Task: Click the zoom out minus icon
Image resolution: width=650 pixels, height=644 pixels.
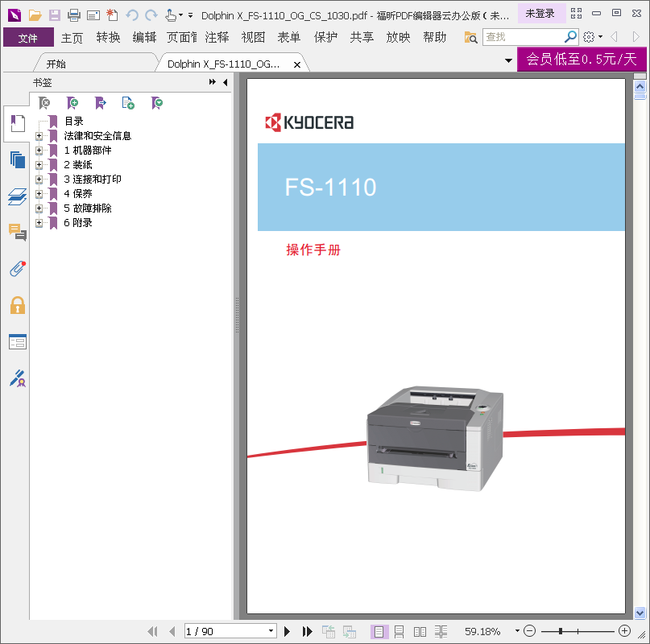Action: point(529,631)
